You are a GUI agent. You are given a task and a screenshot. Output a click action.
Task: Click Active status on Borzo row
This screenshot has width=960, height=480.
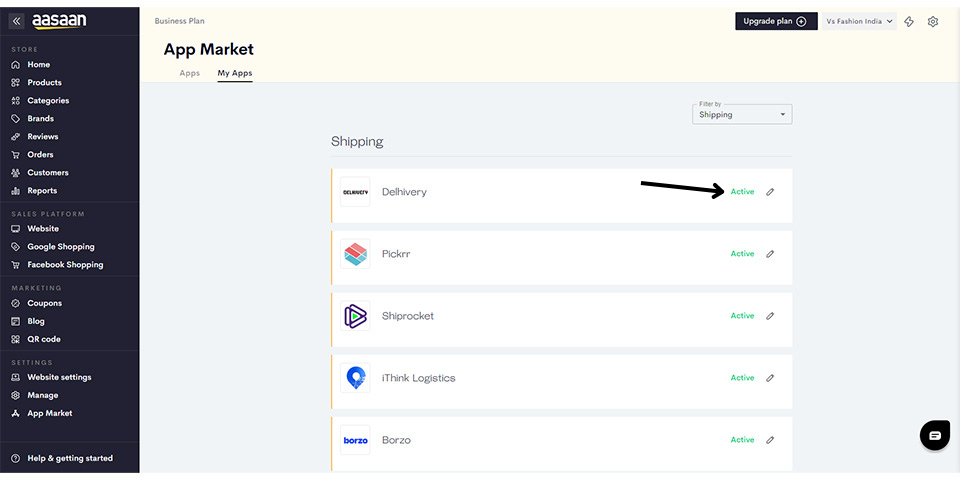[742, 440]
